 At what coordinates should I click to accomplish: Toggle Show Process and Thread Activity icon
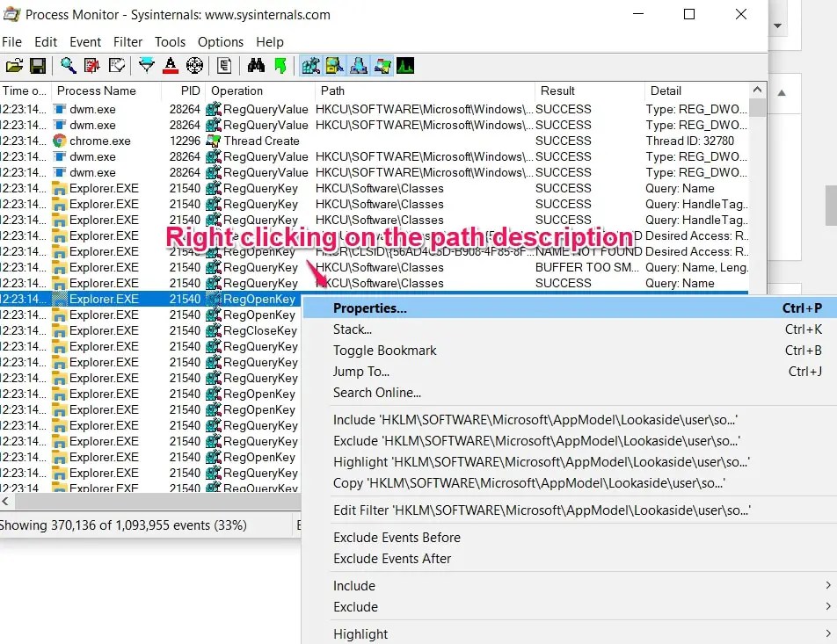pos(382,66)
